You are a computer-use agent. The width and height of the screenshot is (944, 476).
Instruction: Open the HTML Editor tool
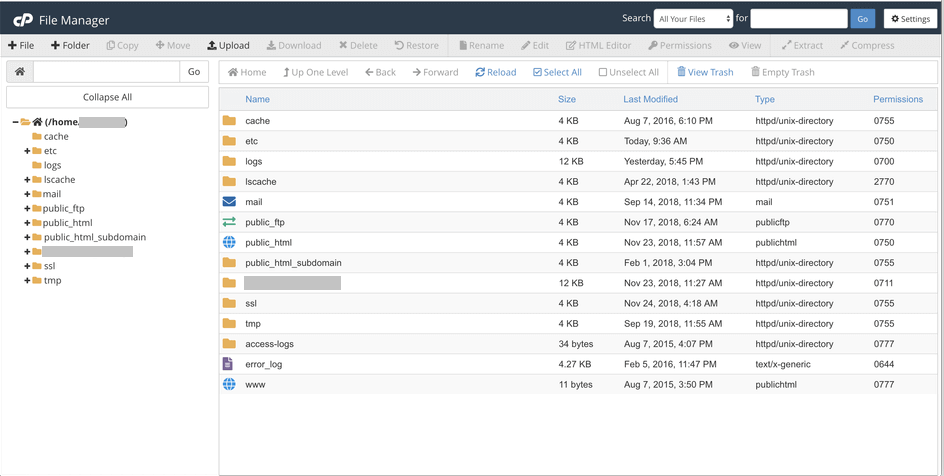click(x=598, y=45)
